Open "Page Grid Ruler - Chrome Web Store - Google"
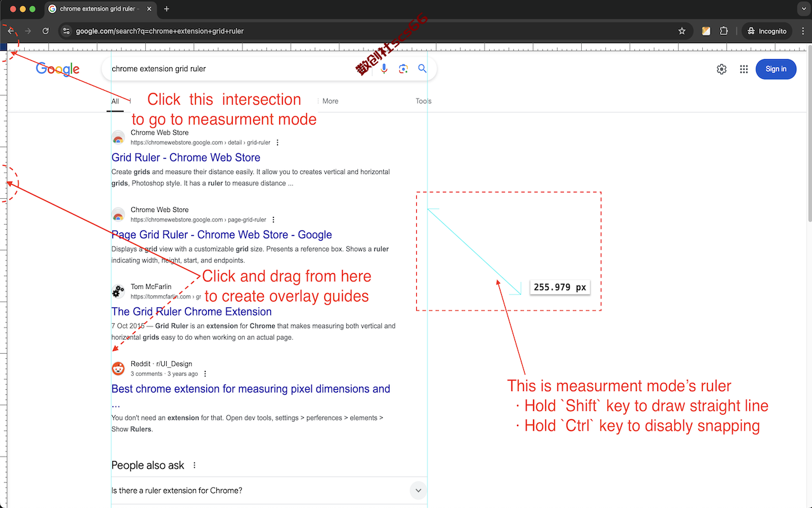The image size is (812, 508). (222, 235)
